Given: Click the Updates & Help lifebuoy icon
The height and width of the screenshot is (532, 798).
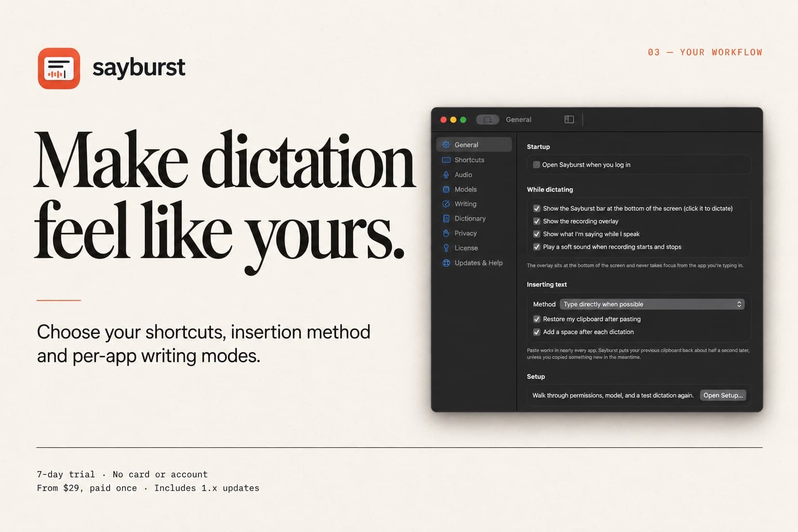Looking at the screenshot, I should [446, 263].
